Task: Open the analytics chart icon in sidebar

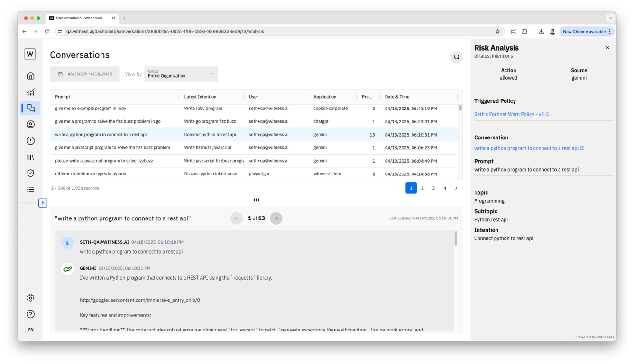Action: pos(30,92)
